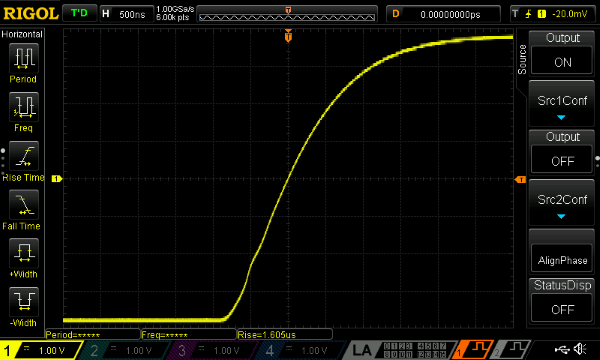Click the Horizontal menu title
600x360 pixels.
tap(22, 34)
